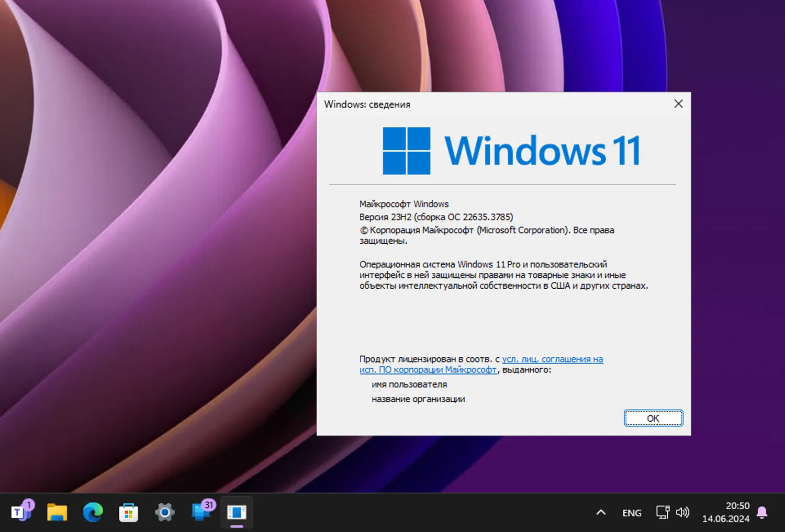Expand hidden system tray icons
Viewport: 785px width, 532px height.
pos(601,513)
